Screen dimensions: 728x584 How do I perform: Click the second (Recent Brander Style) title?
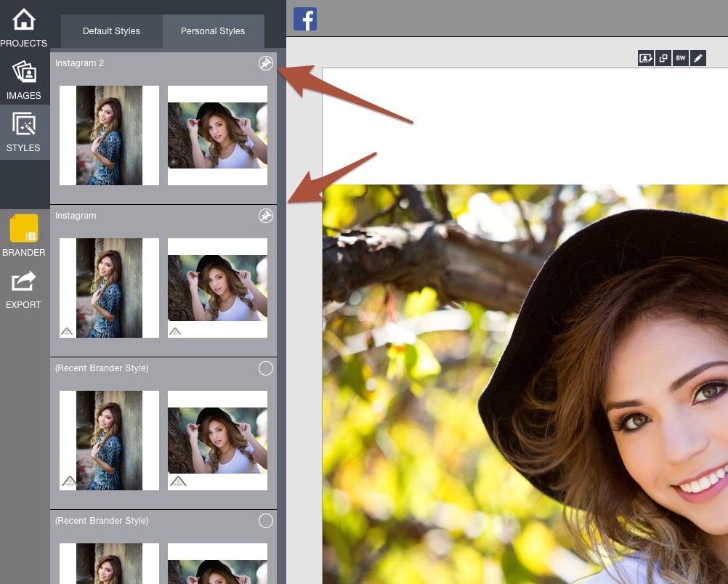click(x=102, y=521)
